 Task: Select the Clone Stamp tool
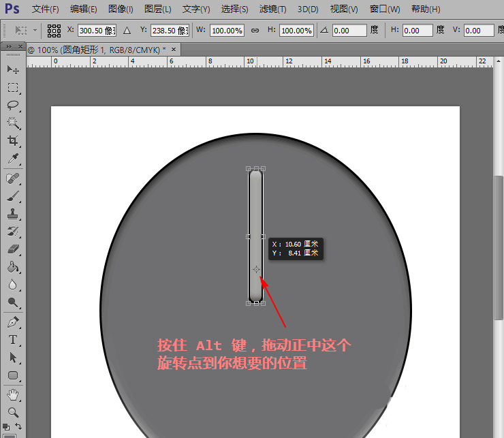pyautogui.click(x=13, y=213)
